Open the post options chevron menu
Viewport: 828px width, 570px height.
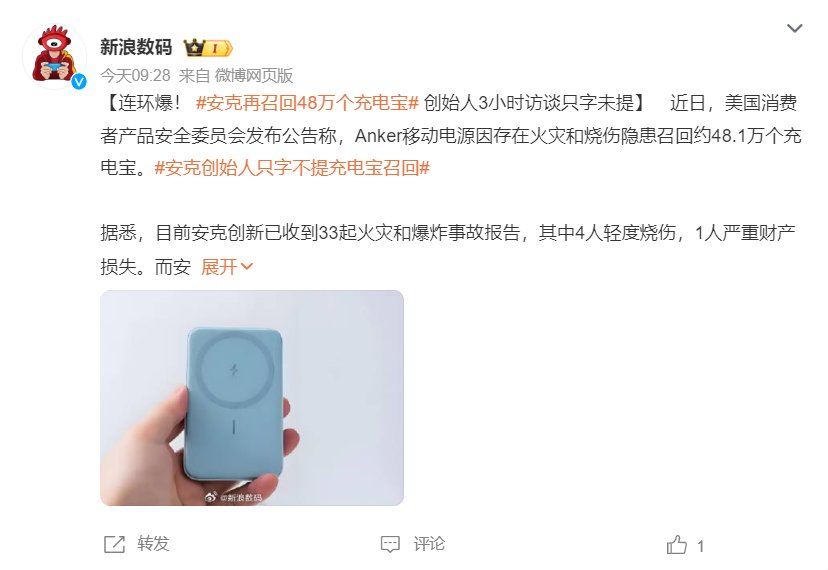[794, 28]
